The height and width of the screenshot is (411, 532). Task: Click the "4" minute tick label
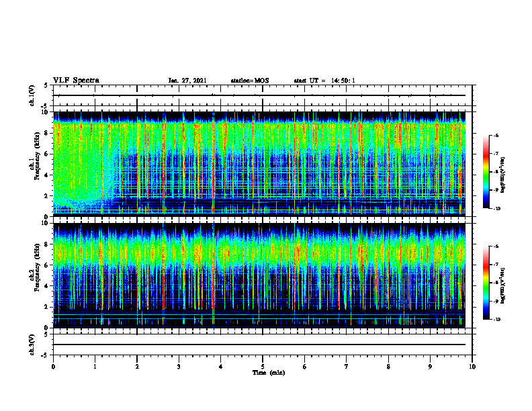[221, 367]
